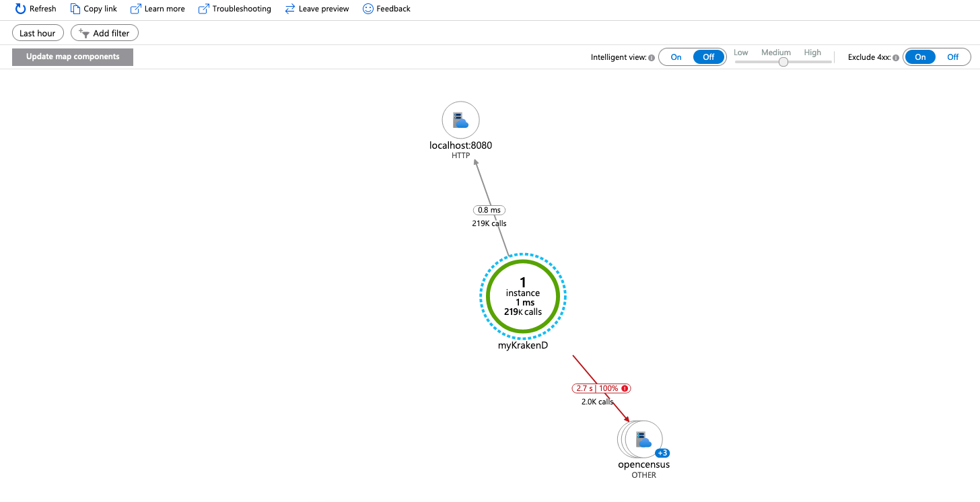This screenshot has width=980, height=502.
Task: Click the Leave preview swap arrows icon
Action: pos(290,9)
